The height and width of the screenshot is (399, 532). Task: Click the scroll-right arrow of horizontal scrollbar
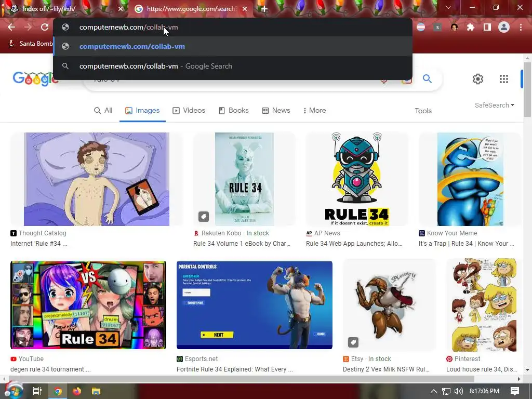click(519, 379)
